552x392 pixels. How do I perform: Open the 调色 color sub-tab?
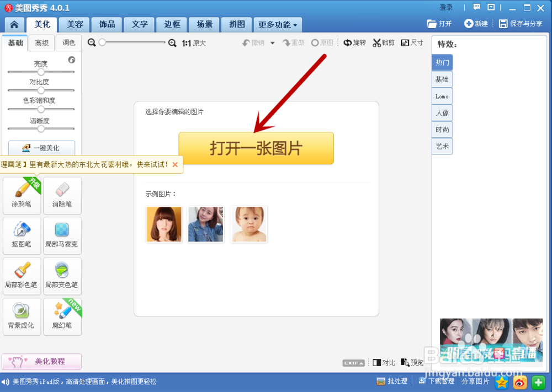(x=68, y=43)
